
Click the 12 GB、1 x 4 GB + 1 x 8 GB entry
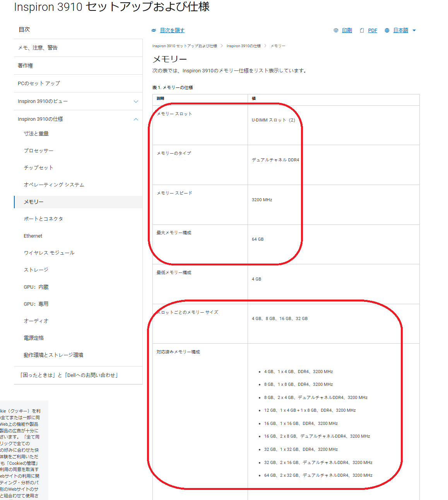pos(310,410)
